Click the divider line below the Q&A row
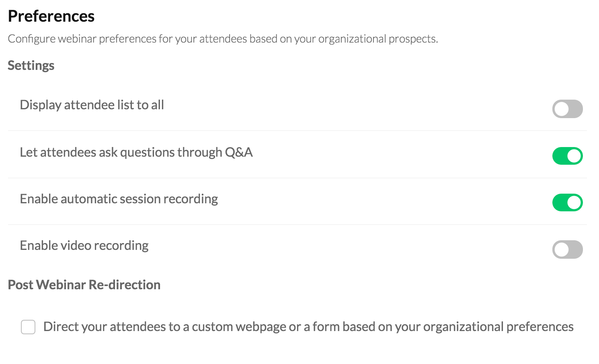This screenshot has height=364, width=599. point(297,178)
